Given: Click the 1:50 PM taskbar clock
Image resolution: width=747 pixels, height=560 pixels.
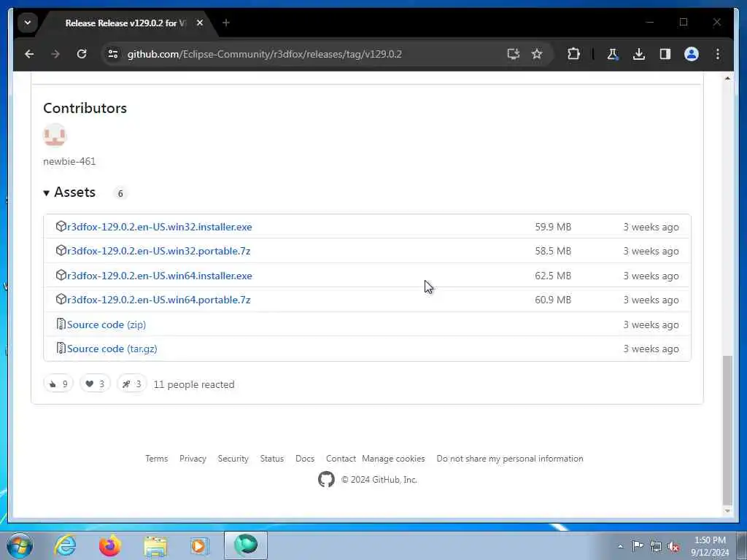Looking at the screenshot, I should coord(710,540).
